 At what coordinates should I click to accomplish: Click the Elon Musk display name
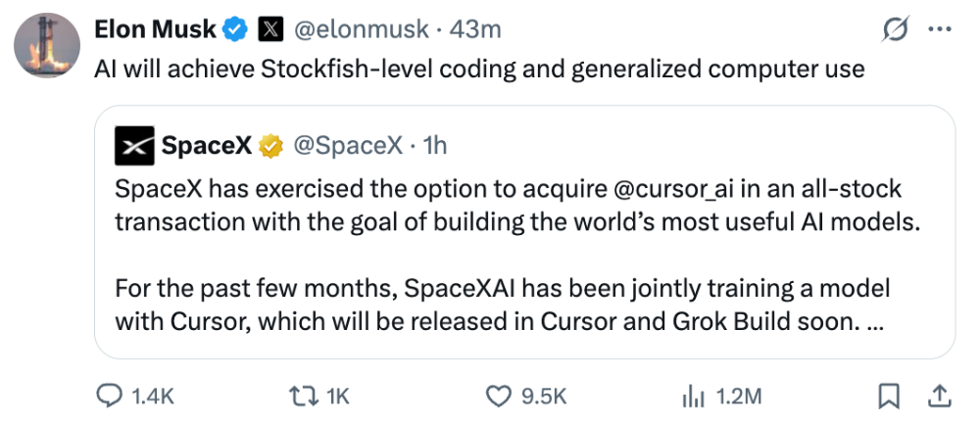coord(155,29)
